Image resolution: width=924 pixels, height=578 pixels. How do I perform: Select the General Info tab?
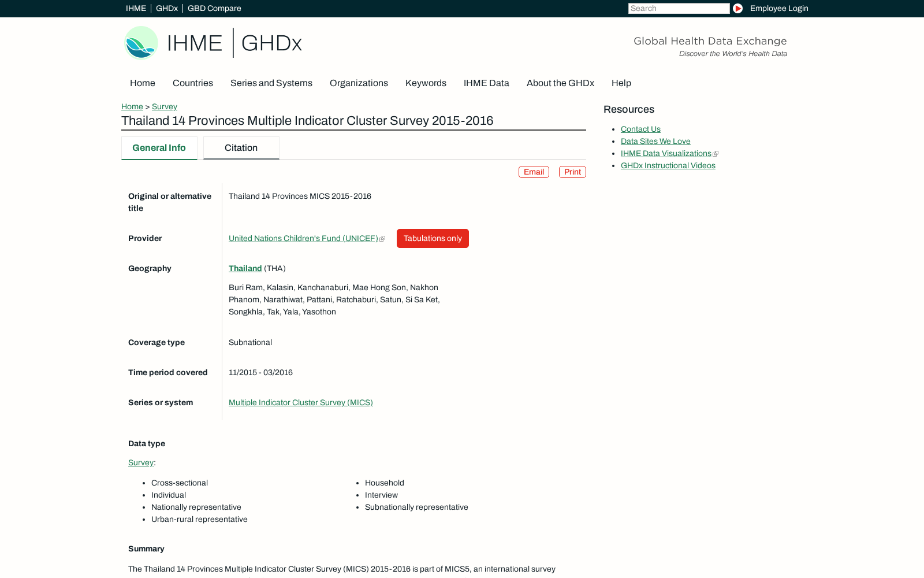pos(159,148)
